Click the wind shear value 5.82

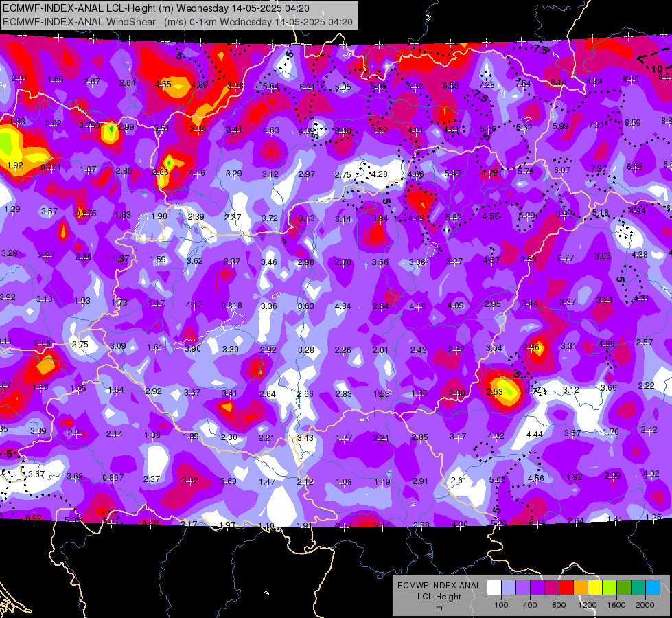tap(454, 218)
